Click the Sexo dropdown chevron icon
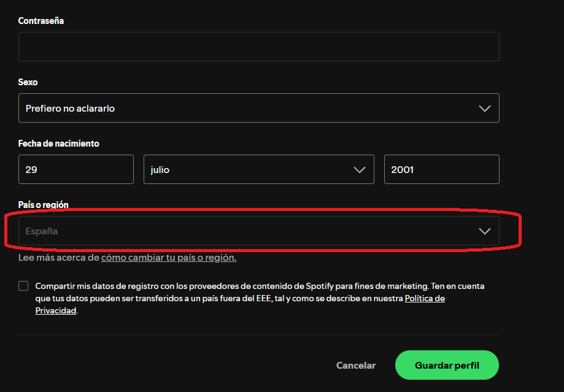The height and width of the screenshot is (392, 564). 484,108
